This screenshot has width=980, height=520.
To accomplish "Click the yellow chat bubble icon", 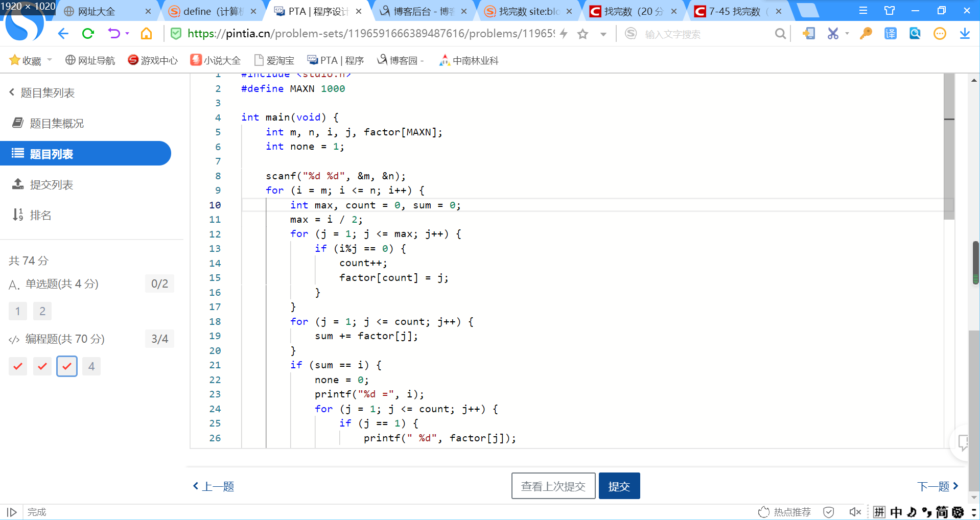I will [940, 34].
